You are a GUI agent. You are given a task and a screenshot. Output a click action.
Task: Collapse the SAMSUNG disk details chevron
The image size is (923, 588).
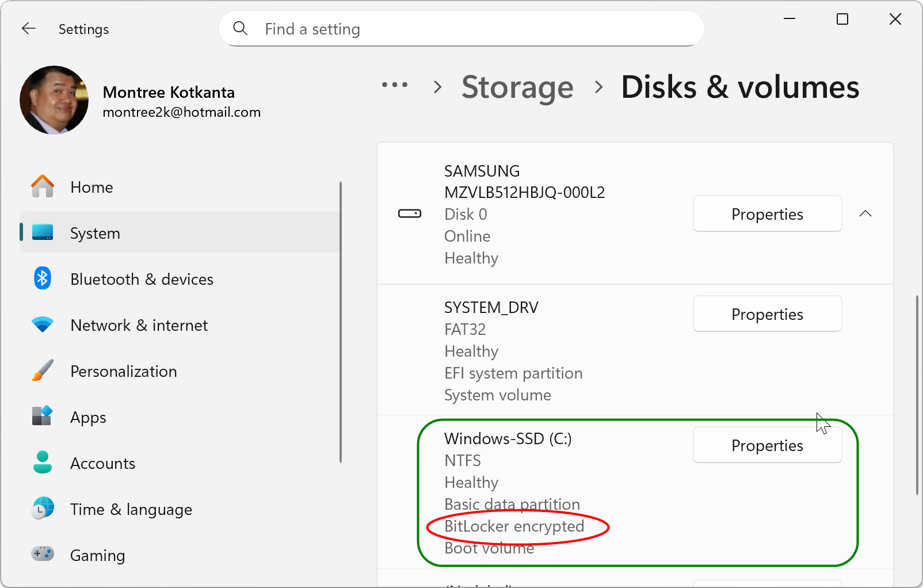(865, 213)
